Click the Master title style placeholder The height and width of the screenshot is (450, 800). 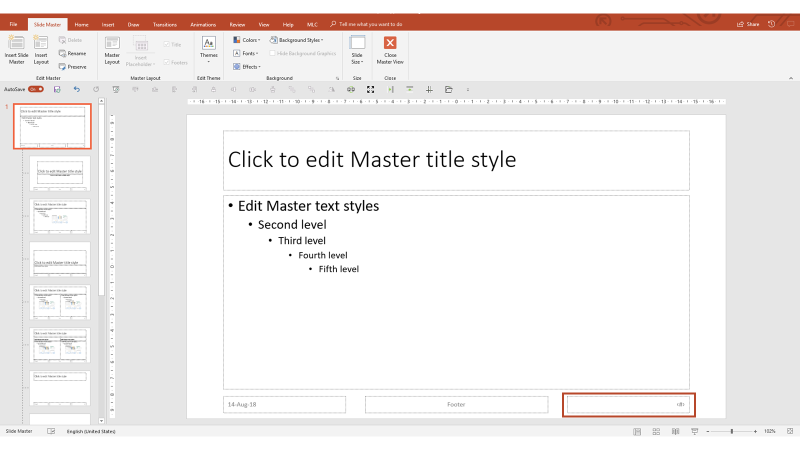(x=456, y=160)
